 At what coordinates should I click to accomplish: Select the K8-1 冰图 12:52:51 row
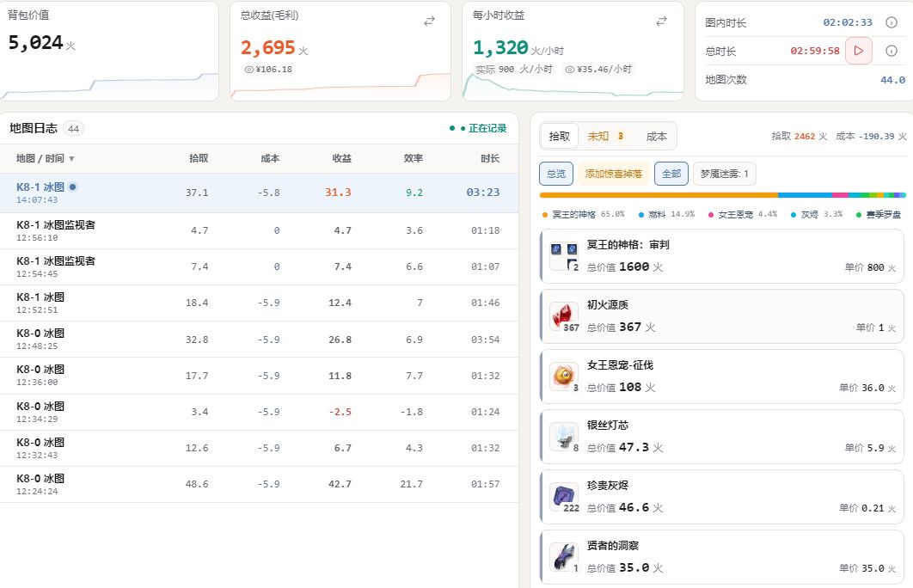pyautogui.click(x=259, y=303)
